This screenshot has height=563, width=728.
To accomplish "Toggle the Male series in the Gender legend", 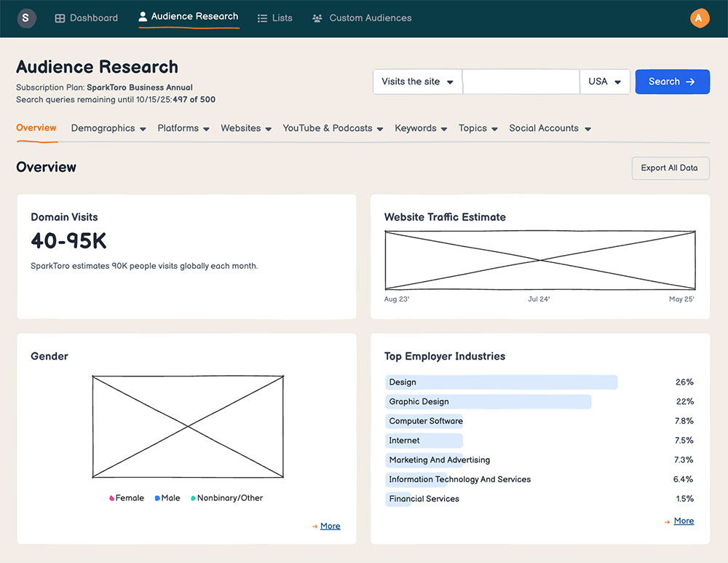I will [167, 497].
